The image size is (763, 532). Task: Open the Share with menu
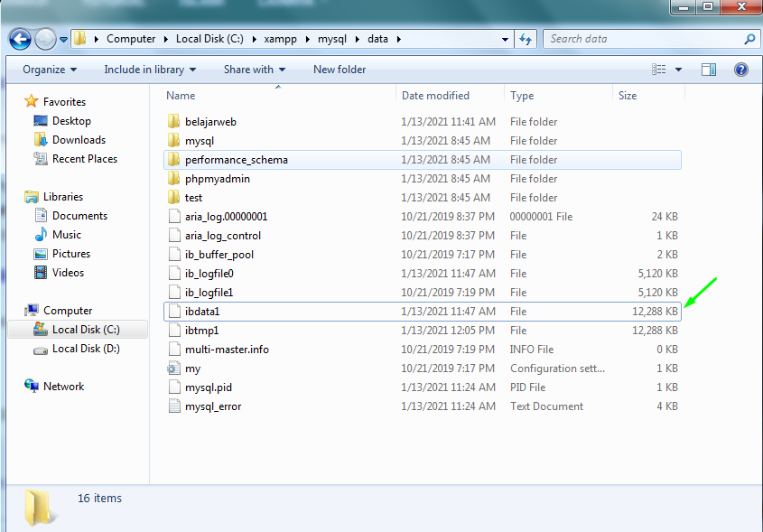(255, 70)
